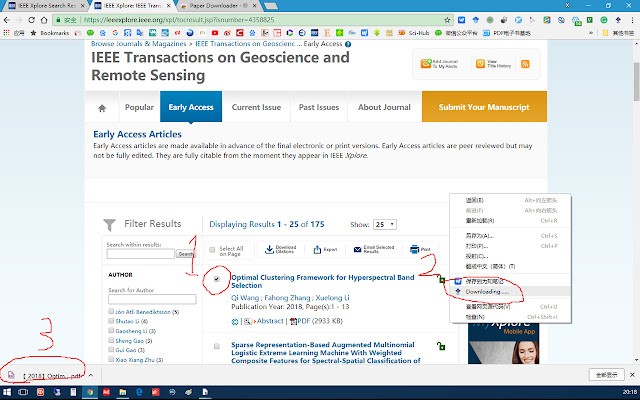This screenshot has width=640, height=400.
Task: Check the Sparse Representation-Based article checkbox
Action: (217, 346)
